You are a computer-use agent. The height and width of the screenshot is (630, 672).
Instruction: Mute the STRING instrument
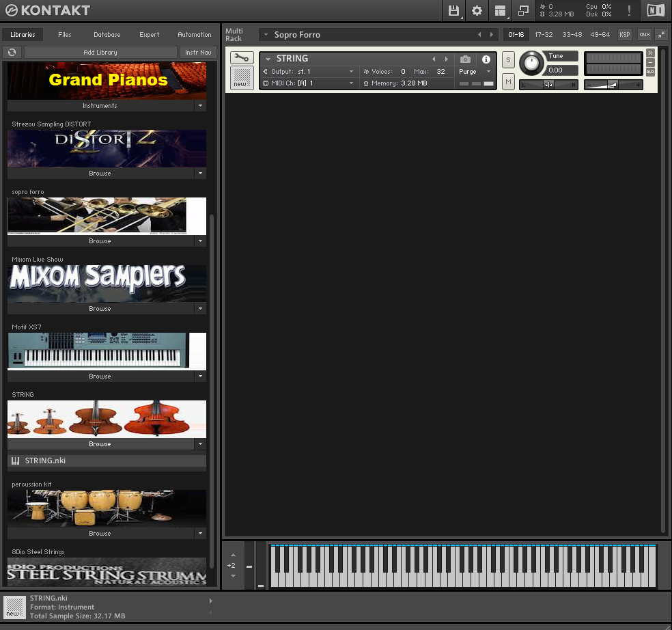tap(508, 81)
